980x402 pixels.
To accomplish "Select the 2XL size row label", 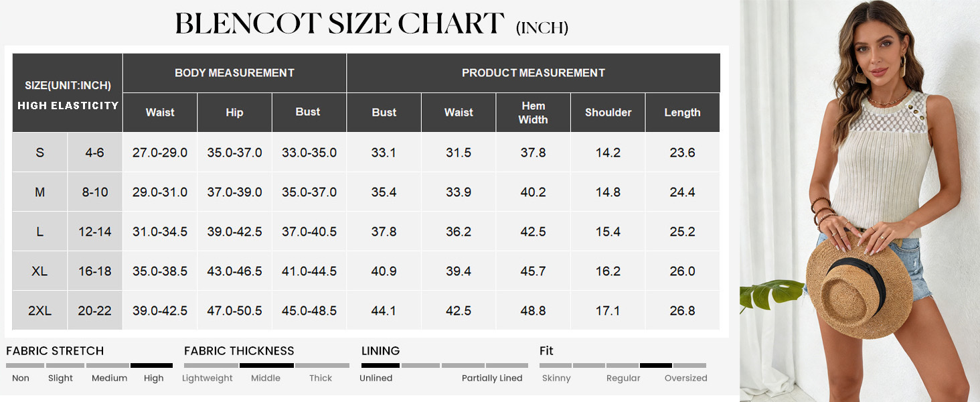I will pyautogui.click(x=40, y=311).
